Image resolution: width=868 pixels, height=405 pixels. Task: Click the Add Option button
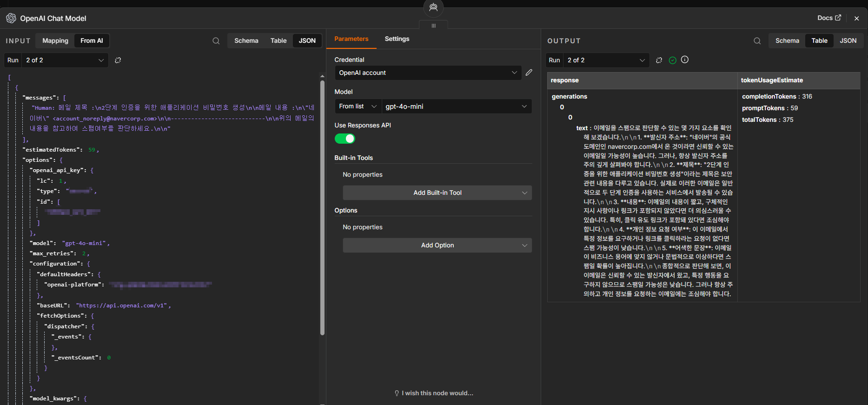(437, 246)
